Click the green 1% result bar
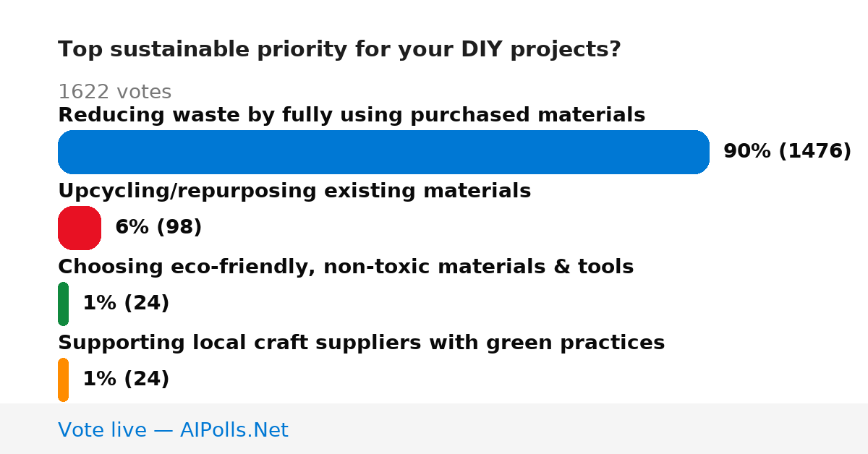 pos(63,304)
